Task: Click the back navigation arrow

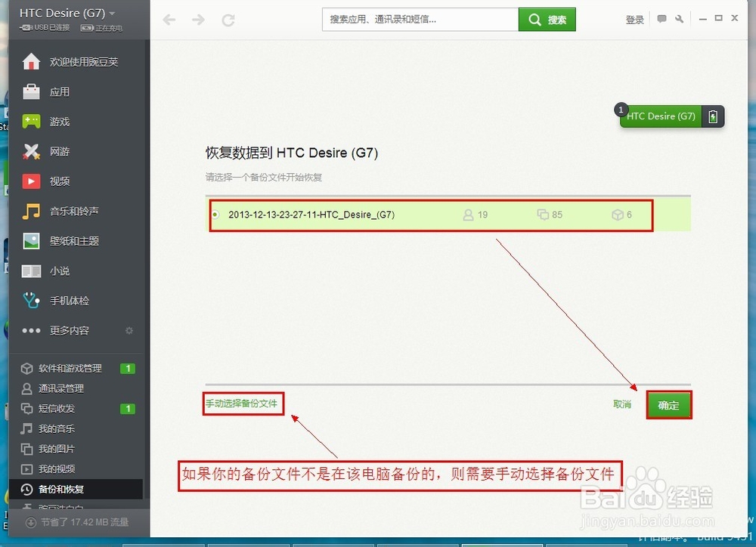Action: [169, 20]
